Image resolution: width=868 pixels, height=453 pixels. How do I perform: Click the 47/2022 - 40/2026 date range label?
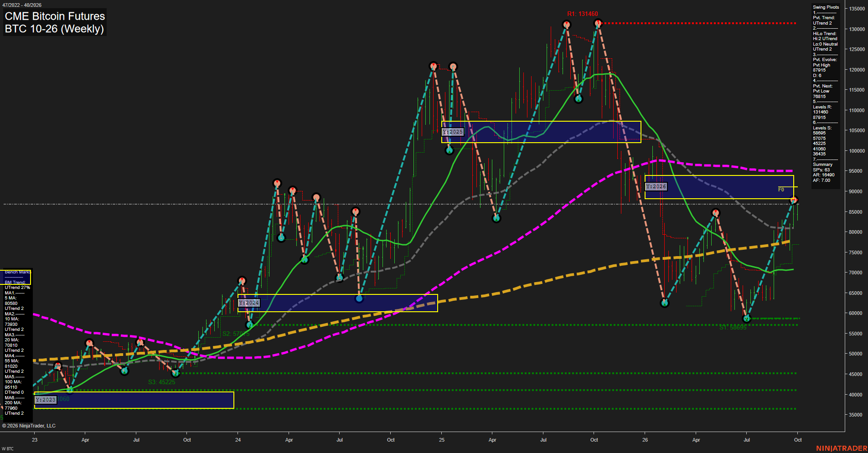[22, 5]
